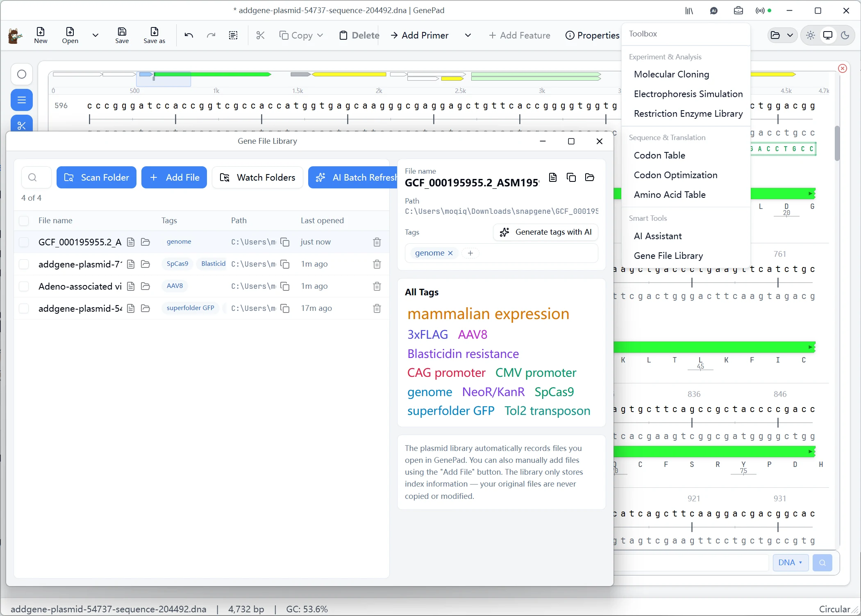
Task: Expand the Open dropdown arrow
Action: click(95, 35)
